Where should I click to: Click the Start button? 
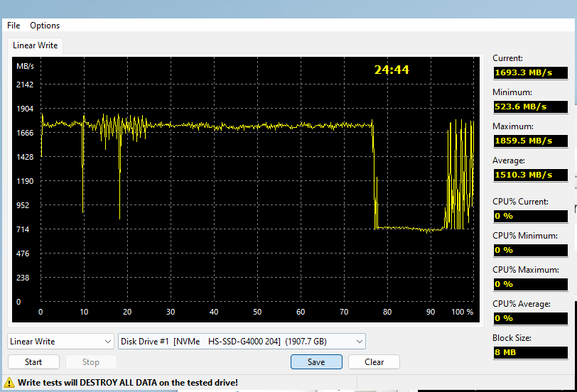coord(33,362)
